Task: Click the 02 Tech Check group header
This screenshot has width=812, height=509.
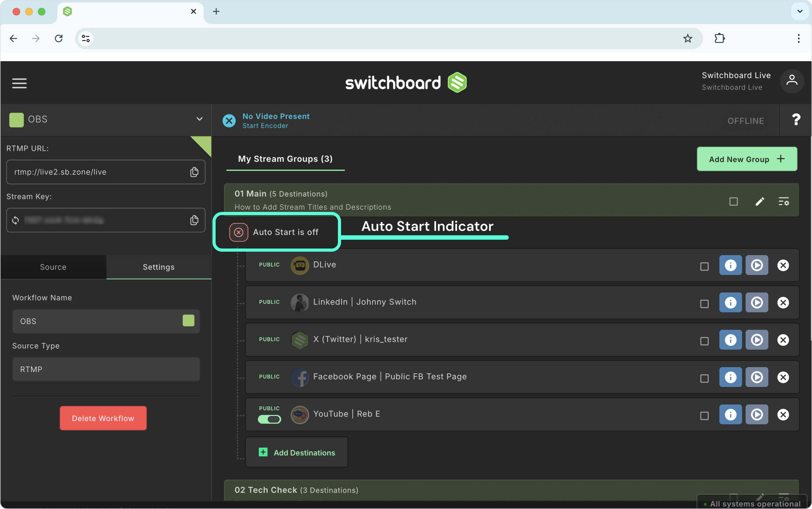Action: [x=511, y=490]
